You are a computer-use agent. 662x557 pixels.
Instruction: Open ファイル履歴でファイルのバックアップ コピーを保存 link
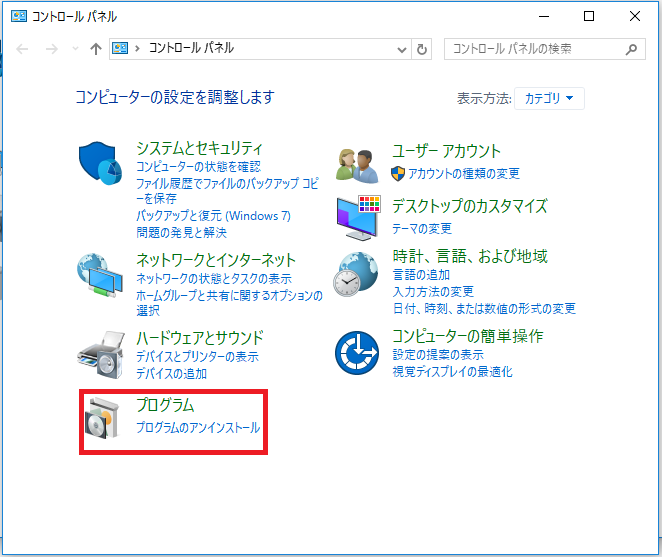[x=227, y=191]
